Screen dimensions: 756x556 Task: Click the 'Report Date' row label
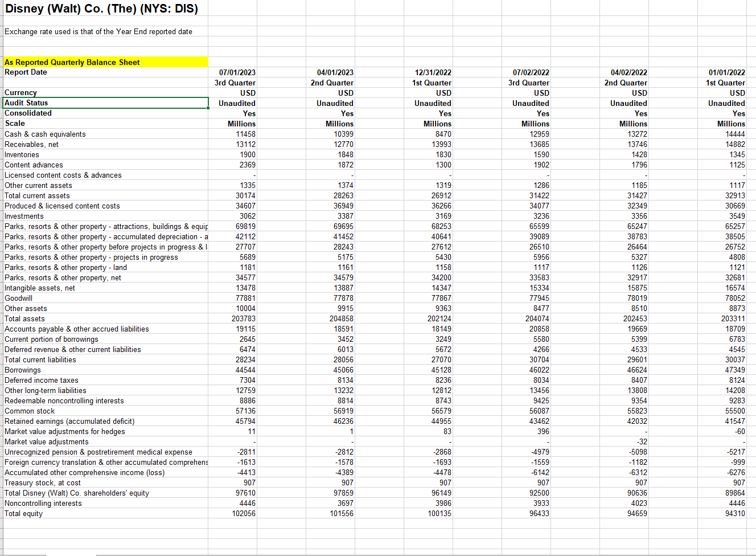tap(26, 72)
